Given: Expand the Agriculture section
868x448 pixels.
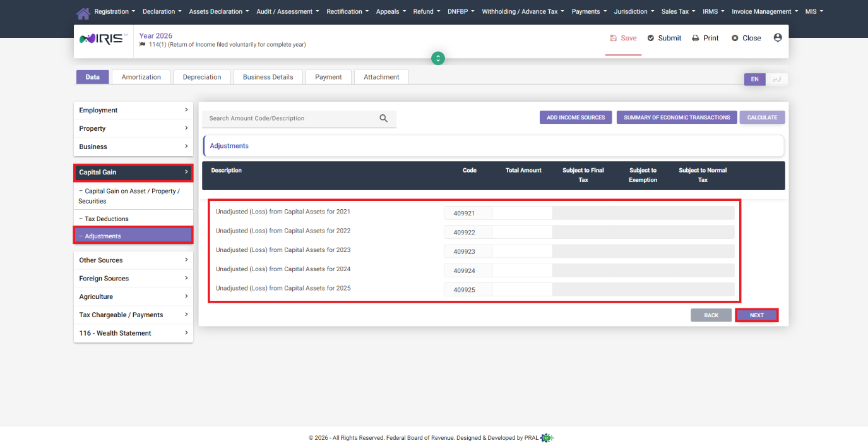Looking at the screenshot, I should 133,296.
